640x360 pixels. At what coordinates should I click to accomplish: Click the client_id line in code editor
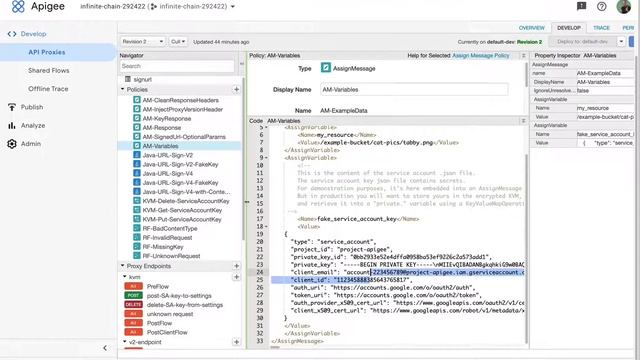[351, 280]
